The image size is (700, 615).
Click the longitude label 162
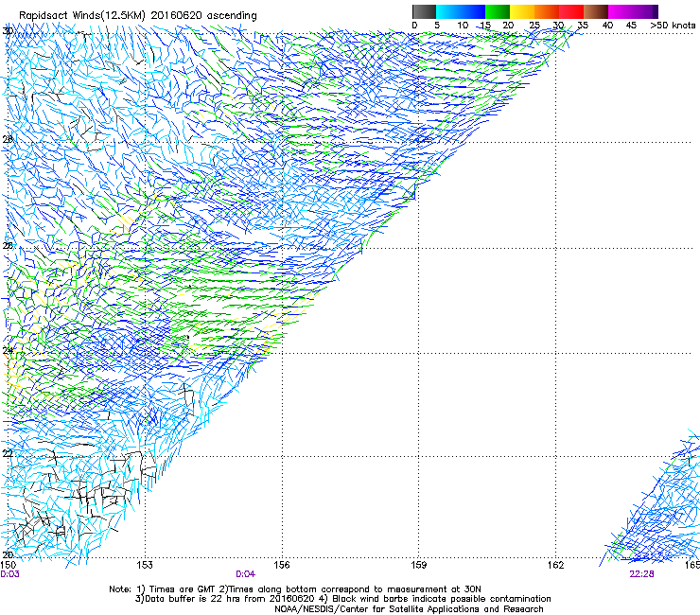coord(555,565)
